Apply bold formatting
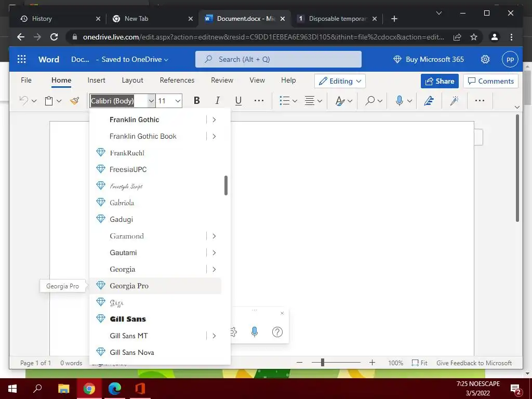This screenshot has width=532, height=399. point(197,100)
